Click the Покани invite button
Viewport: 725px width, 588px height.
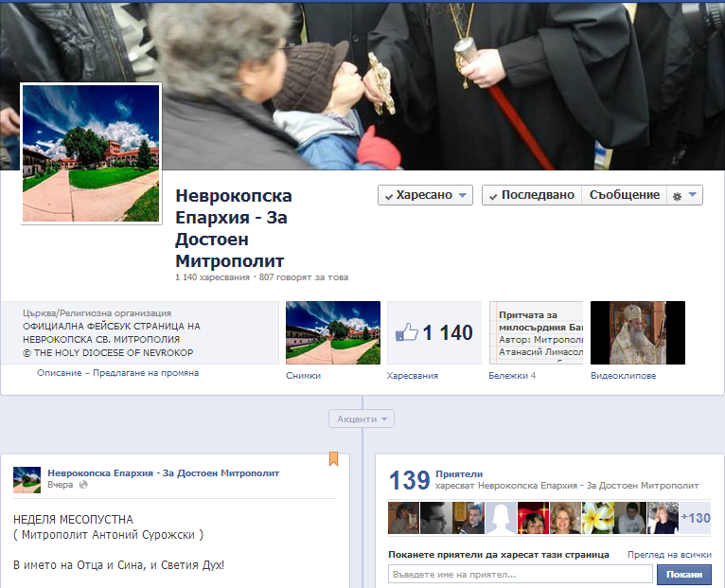684,575
